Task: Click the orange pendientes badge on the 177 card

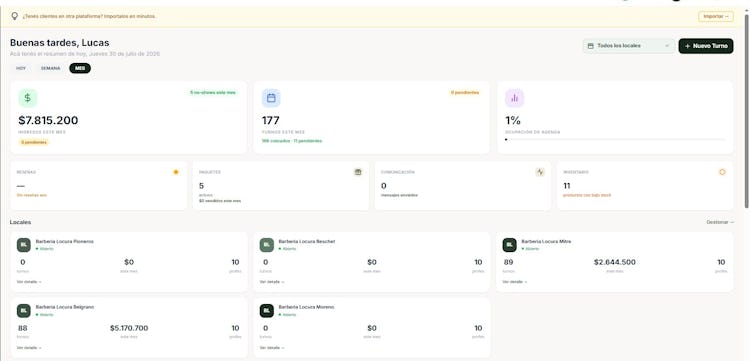Action: pyautogui.click(x=464, y=92)
